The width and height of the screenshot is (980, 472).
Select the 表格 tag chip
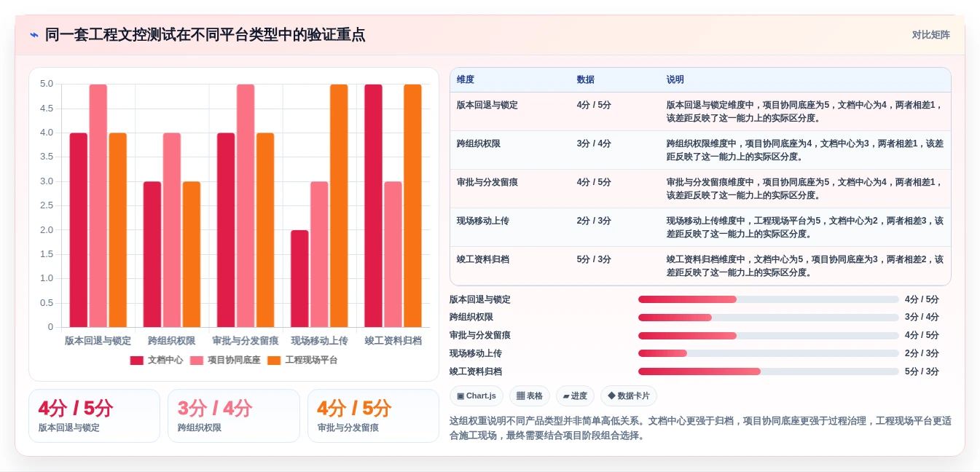pyautogui.click(x=530, y=396)
